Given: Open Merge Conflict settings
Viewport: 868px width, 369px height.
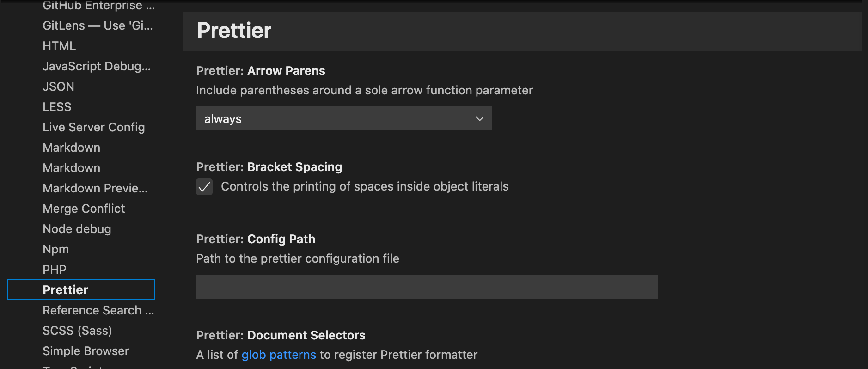Looking at the screenshot, I should pos(84,209).
